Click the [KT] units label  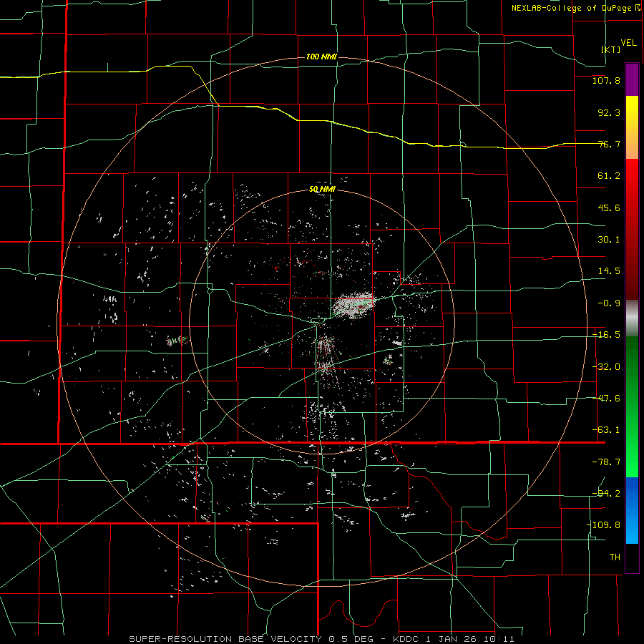[x=611, y=49]
